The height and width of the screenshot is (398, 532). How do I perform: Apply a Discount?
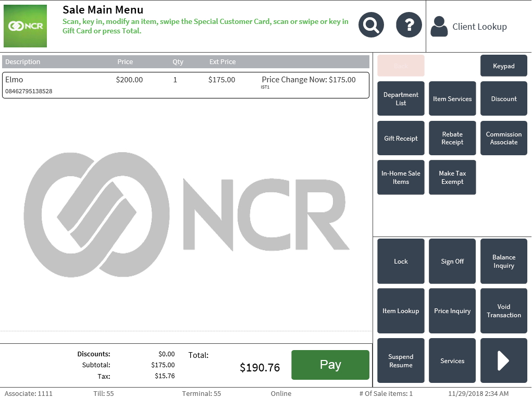pos(503,98)
